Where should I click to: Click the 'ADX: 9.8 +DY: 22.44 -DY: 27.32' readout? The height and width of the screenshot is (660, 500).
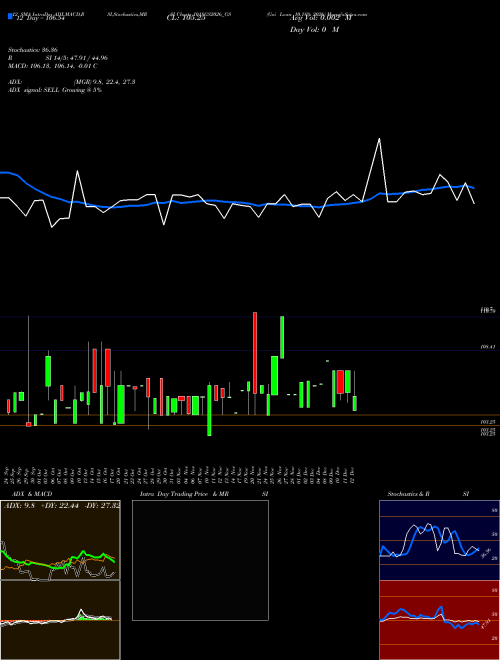(61, 506)
